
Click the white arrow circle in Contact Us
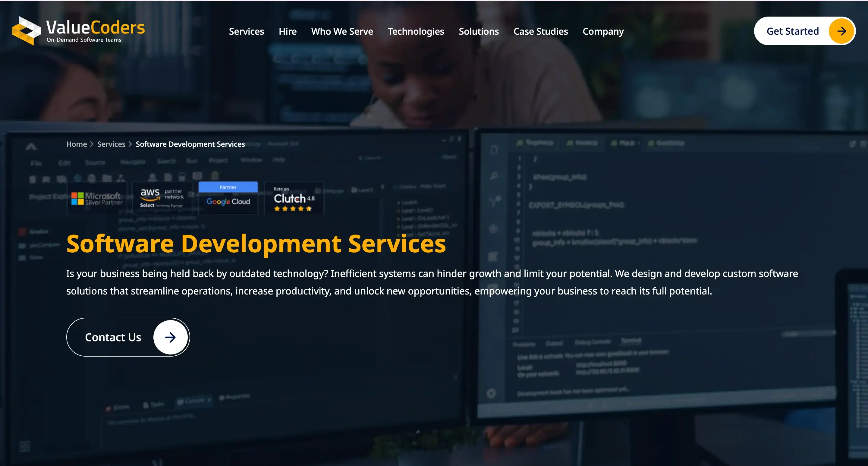(x=170, y=337)
